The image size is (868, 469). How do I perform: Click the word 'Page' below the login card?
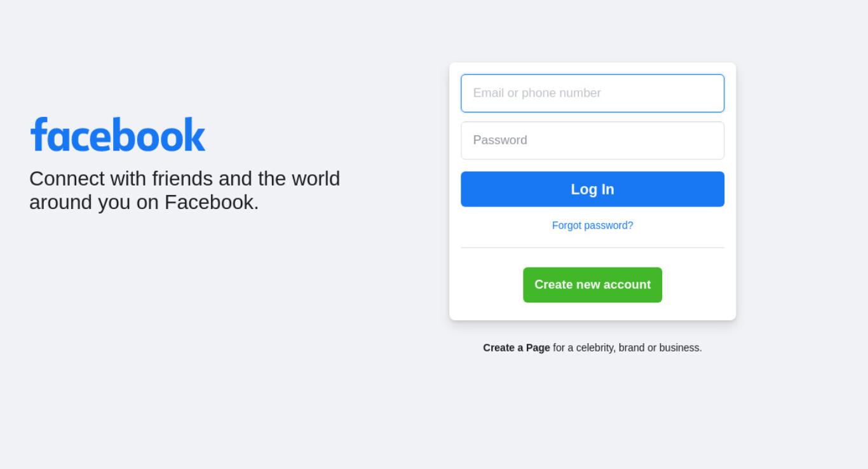(538, 348)
